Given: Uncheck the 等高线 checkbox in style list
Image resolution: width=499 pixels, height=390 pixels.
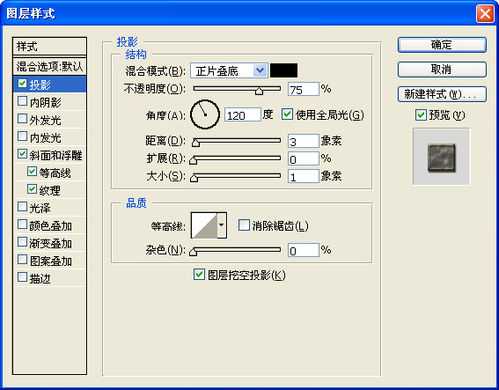Looking at the screenshot, I should tap(32, 171).
